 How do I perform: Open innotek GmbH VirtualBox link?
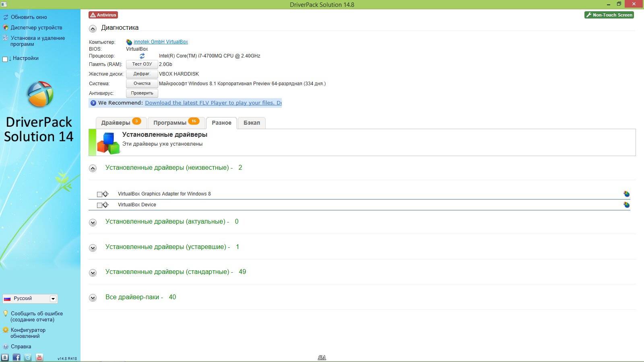(161, 42)
